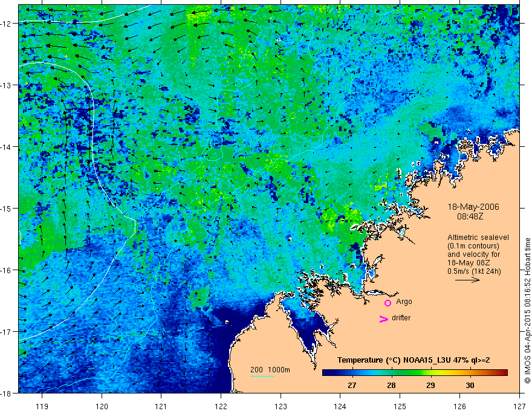The width and height of the screenshot is (532, 411).
Task: Click the '27' colorbar tick label
Action: [x=352, y=385]
